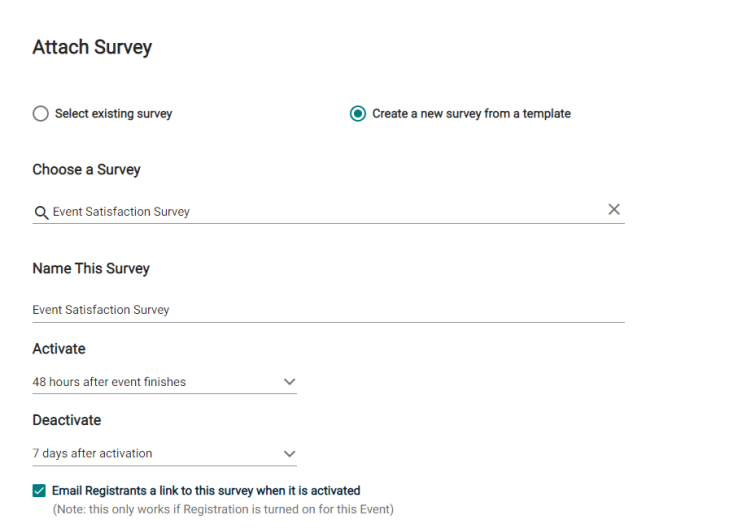
Task: Click the 'Email Registrants a link' label text
Action: [206, 491]
